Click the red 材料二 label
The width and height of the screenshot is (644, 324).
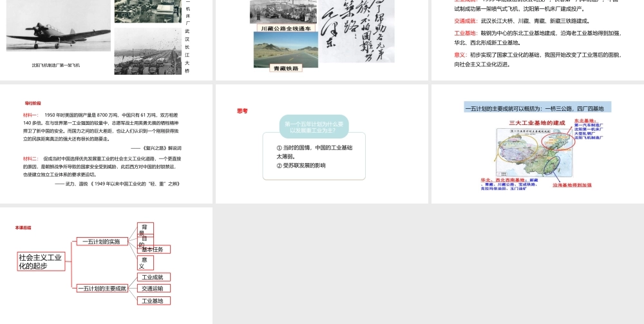click(31, 158)
